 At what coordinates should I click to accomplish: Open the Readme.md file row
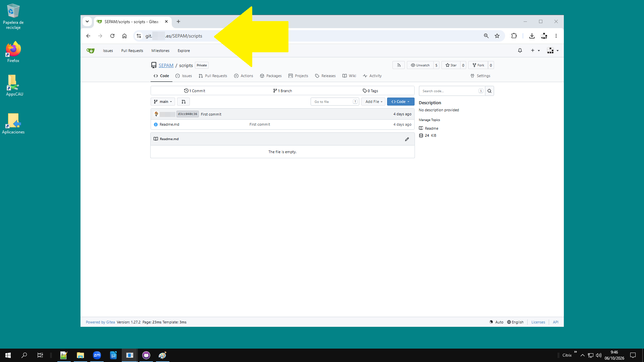pyautogui.click(x=282, y=124)
